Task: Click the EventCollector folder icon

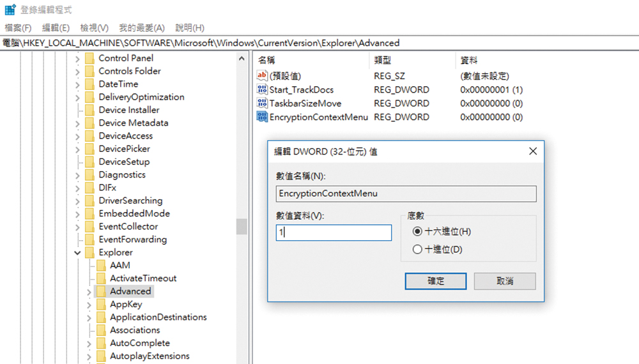Action: pos(89,227)
